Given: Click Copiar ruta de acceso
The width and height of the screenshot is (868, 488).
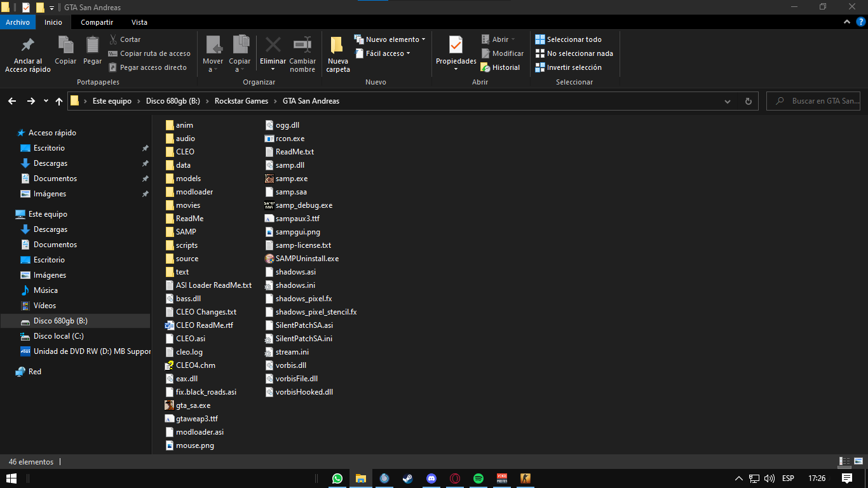Looking at the screenshot, I should [149, 53].
